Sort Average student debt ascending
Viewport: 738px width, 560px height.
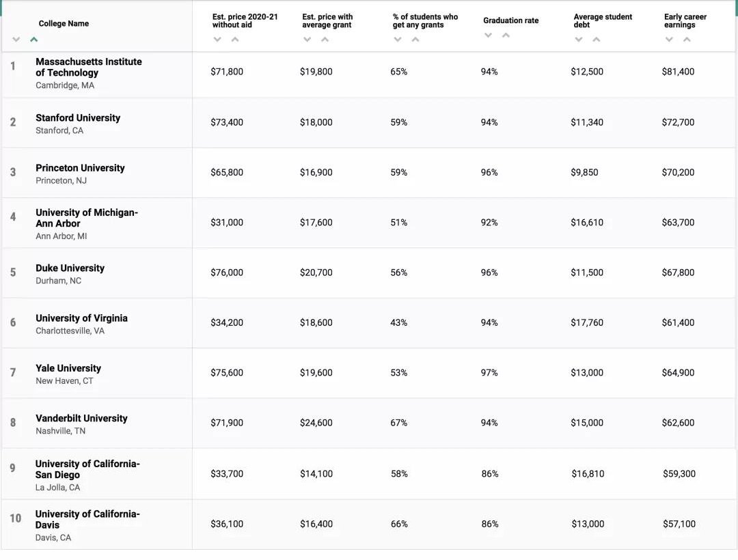597,40
